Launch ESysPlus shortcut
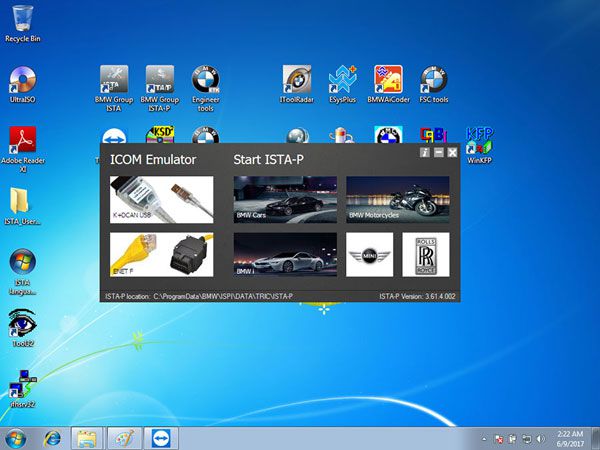The height and width of the screenshot is (450, 600). [x=342, y=85]
